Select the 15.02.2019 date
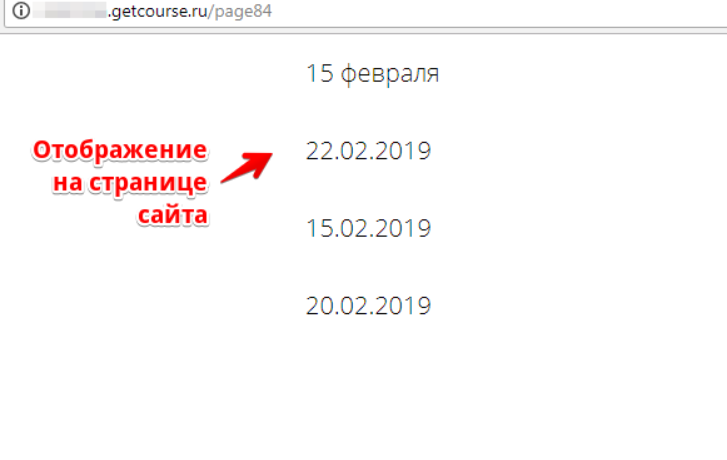This screenshot has height=460, width=727. pos(369,228)
